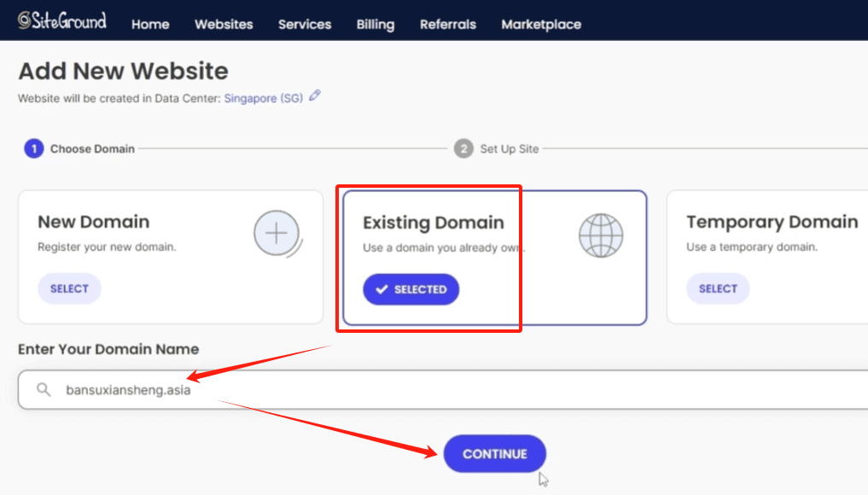Open the Marketplace tab
This screenshot has width=868, height=495.
[x=541, y=24]
